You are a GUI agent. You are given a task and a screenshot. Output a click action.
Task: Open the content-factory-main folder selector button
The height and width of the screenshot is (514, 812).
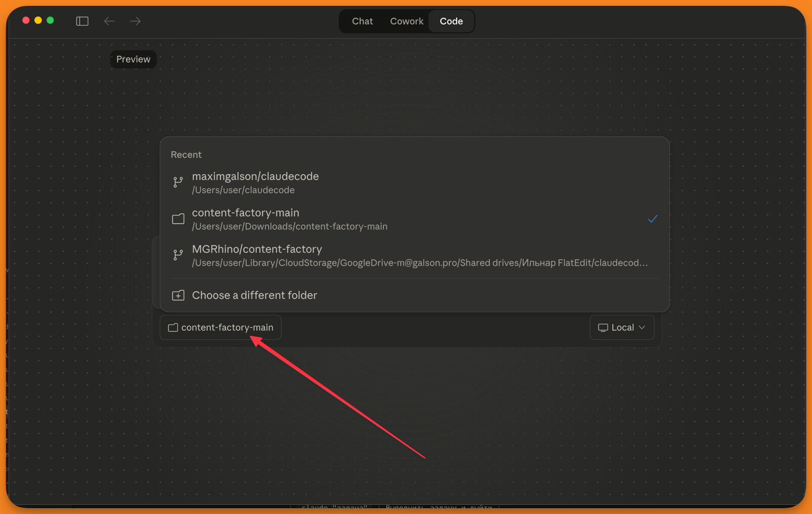click(220, 327)
